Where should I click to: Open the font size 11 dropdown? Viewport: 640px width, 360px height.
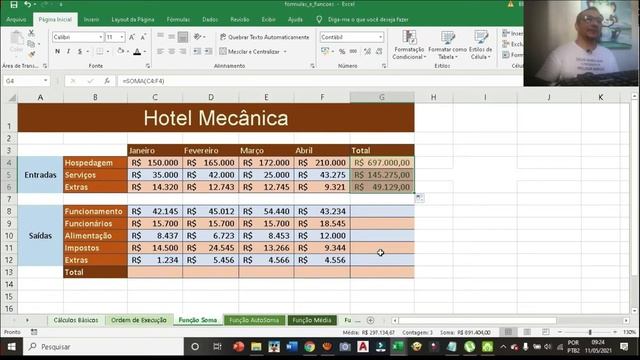pyautogui.click(x=122, y=37)
